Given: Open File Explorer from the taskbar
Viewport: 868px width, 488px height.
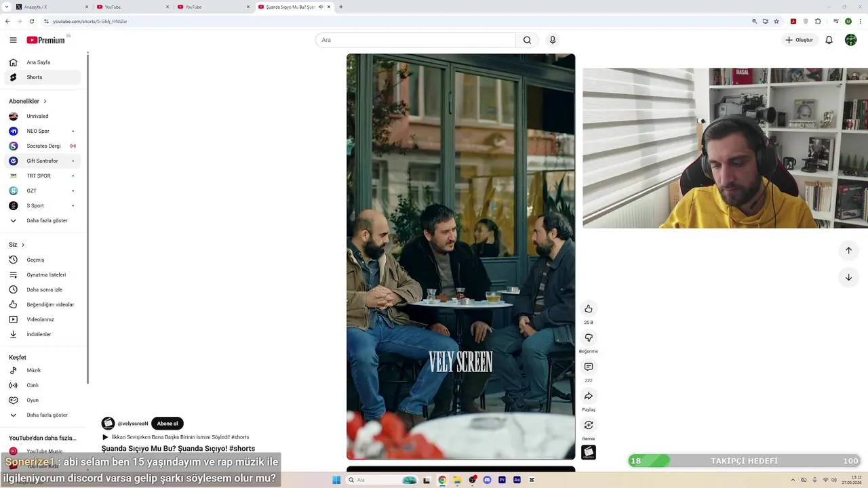Looking at the screenshot, I should click(x=457, y=480).
